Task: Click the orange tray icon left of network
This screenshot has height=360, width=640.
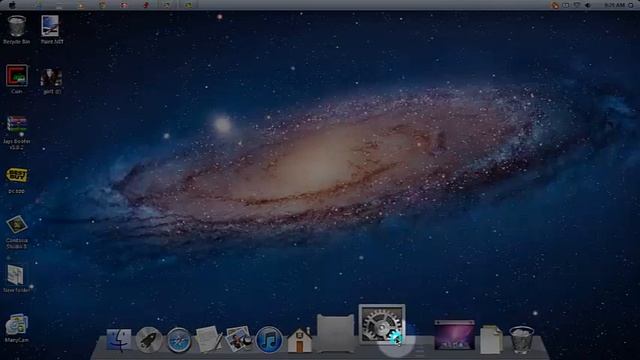Action: pyautogui.click(x=555, y=5)
